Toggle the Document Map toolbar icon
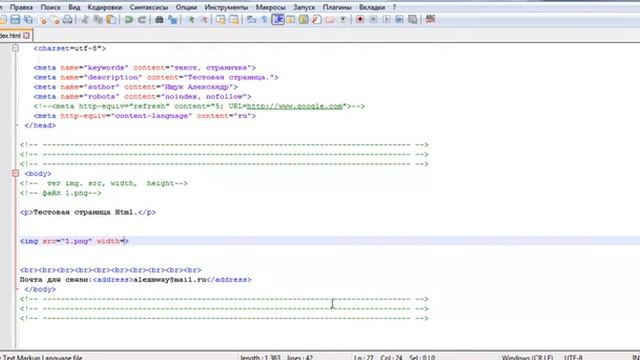The image size is (640, 360). click(304, 19)
